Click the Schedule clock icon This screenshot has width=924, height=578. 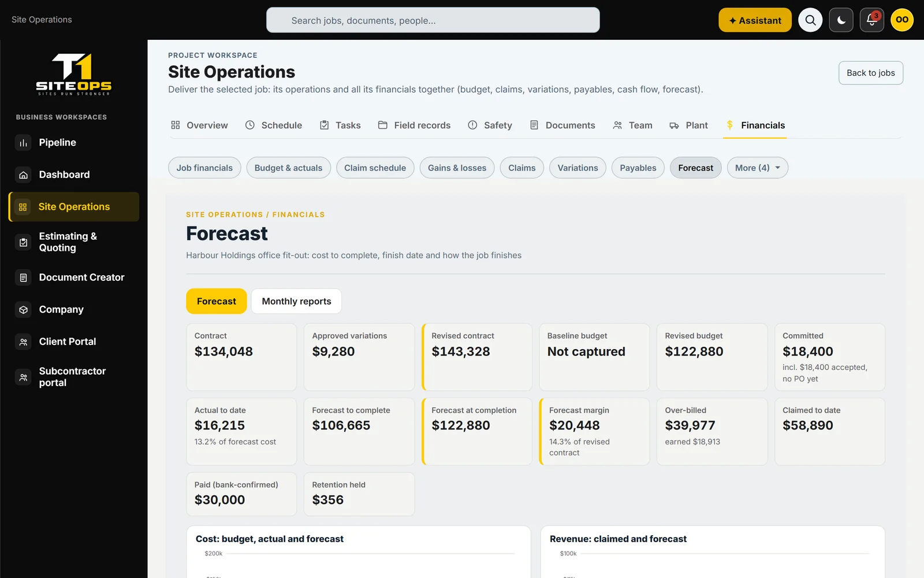250,125
